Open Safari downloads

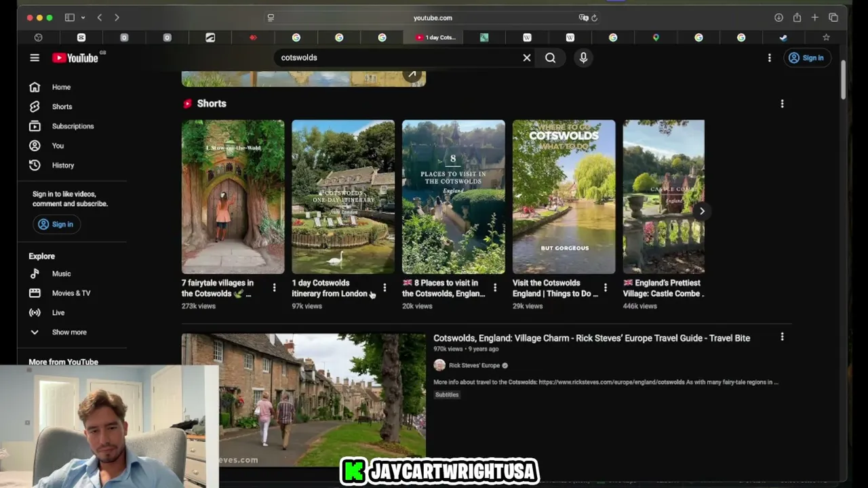pyautogui.click(x=778, y=18)
